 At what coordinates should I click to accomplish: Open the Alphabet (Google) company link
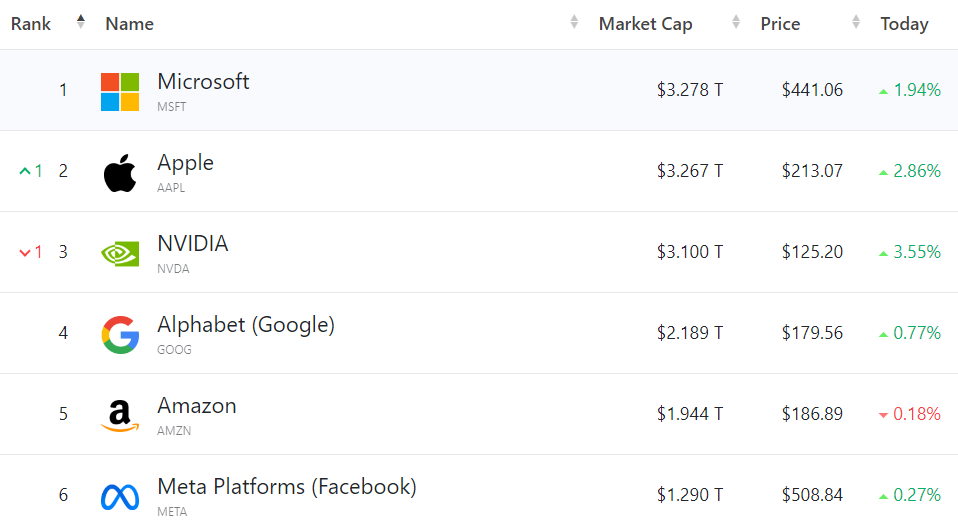click(x=245, y=324)
